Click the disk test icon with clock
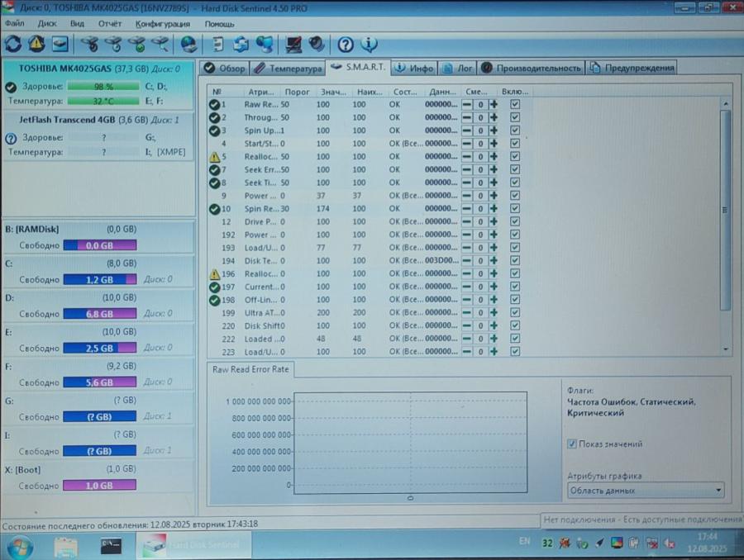Screen dimensions: 744x560 tap(113, 44)
